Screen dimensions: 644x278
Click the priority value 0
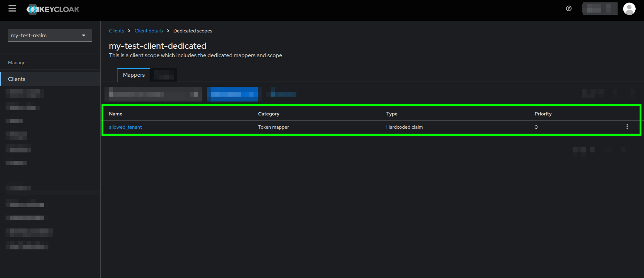536,127
